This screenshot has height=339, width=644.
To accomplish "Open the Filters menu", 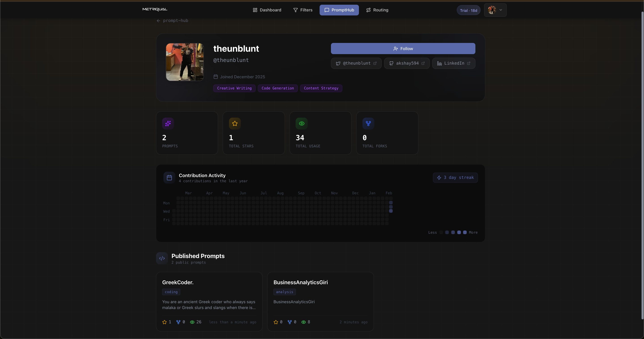I will click(x=303, y=10).
